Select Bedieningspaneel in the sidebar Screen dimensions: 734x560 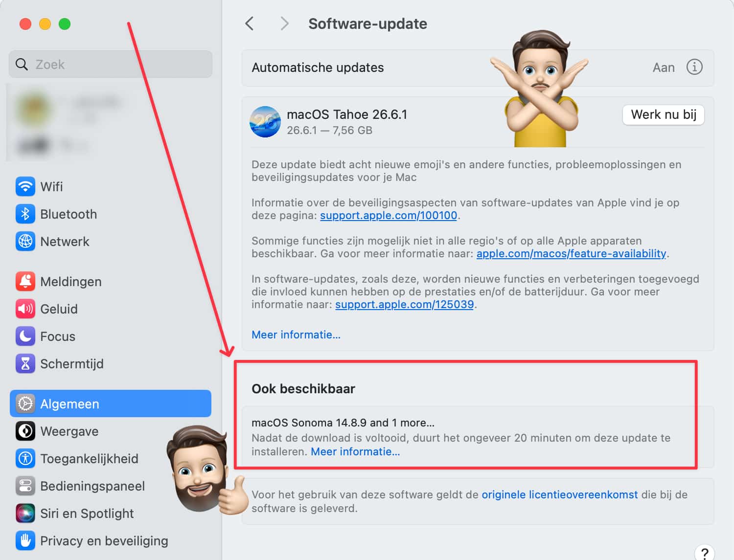point(111,486)
